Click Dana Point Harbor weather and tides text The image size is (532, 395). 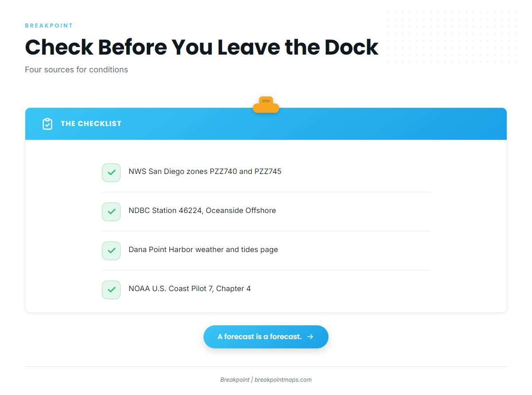click(x=203, y=249)
